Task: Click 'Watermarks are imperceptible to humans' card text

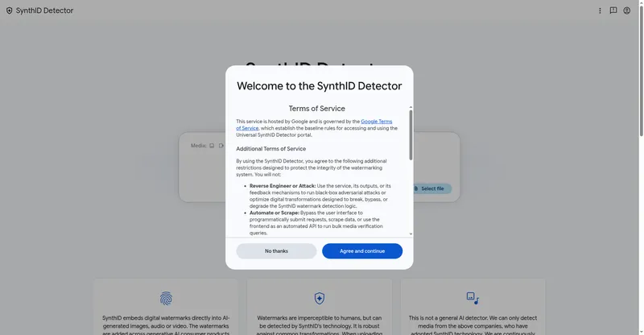Action: pos(319,325)
